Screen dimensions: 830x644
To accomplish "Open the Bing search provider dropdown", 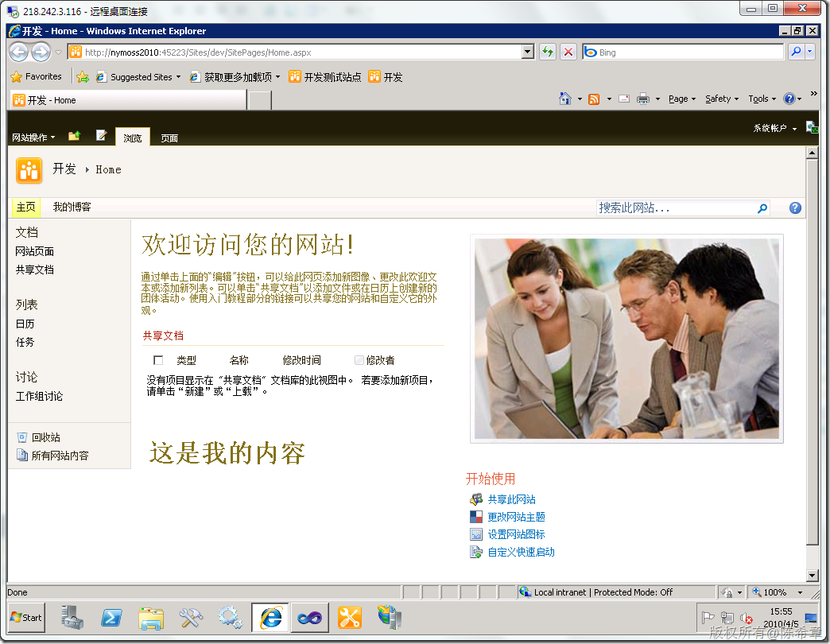I will click(809, 52).
